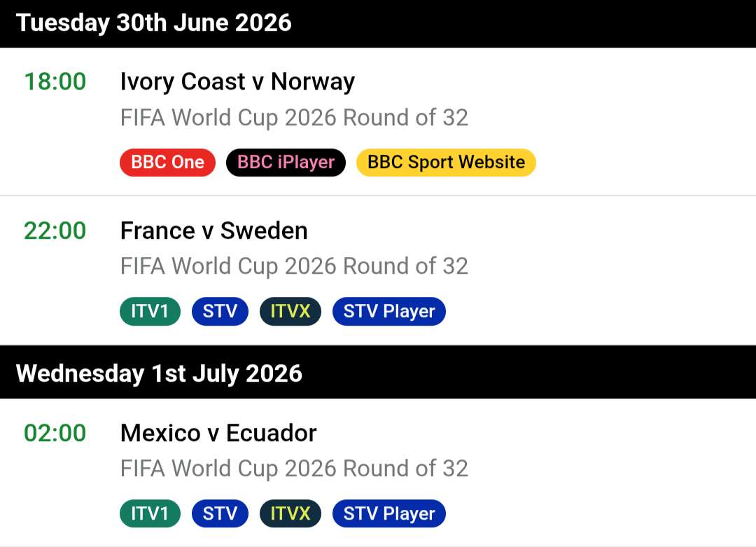Click STV badge under France v Sweden
The height and width of the screenshot is (547, 756).
pos(220,312)
